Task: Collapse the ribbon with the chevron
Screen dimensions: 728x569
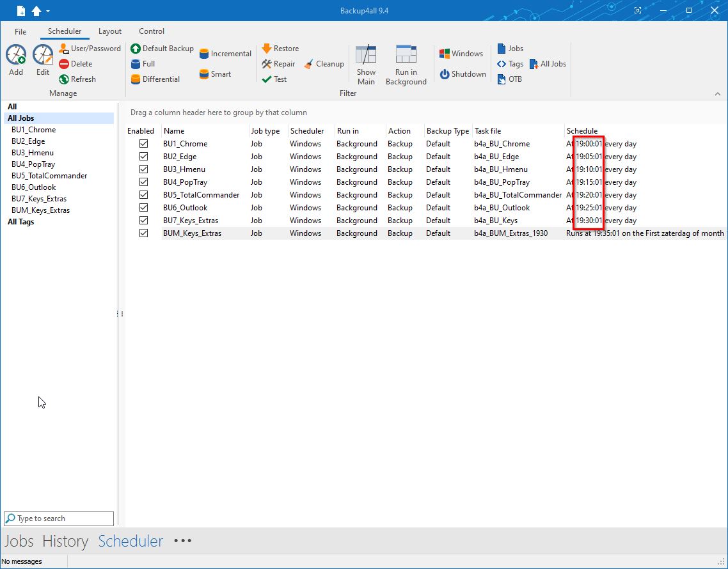Action: pos(717,94)
